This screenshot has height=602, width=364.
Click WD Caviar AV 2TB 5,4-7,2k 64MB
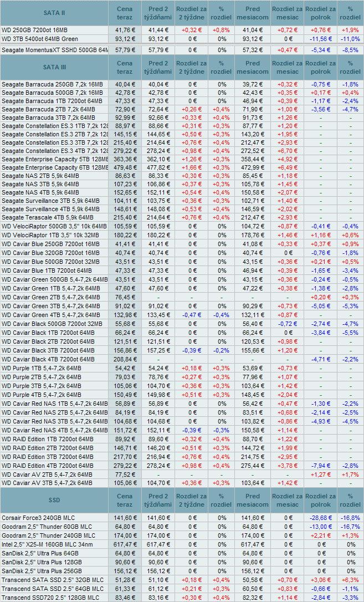tap(47, 474)
